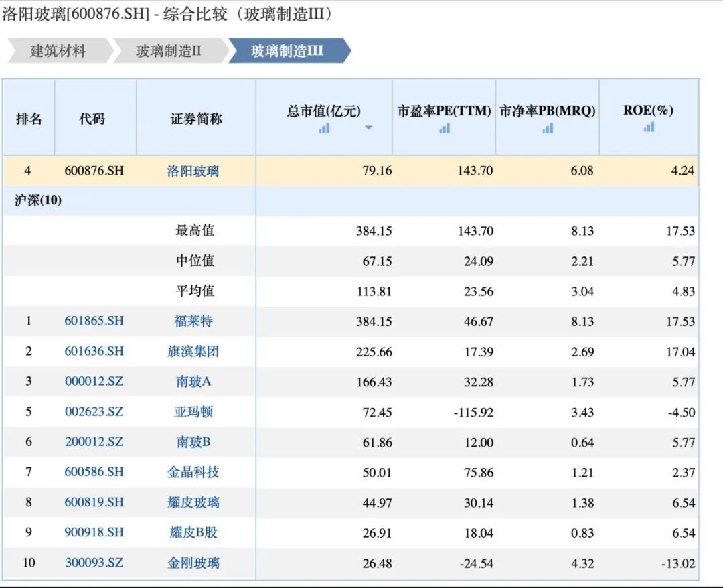Click 金晶科技 PE value 75.86

tap(479, 473)
